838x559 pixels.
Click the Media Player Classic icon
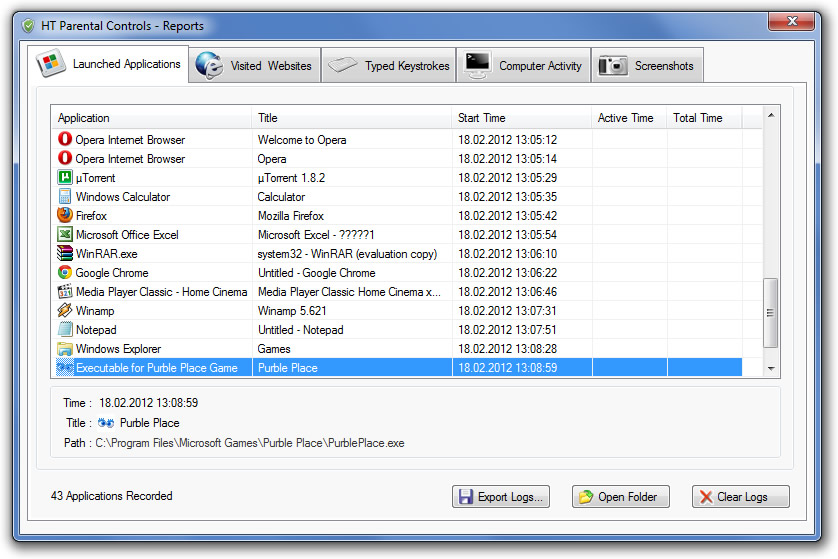(x=65, y=291)
